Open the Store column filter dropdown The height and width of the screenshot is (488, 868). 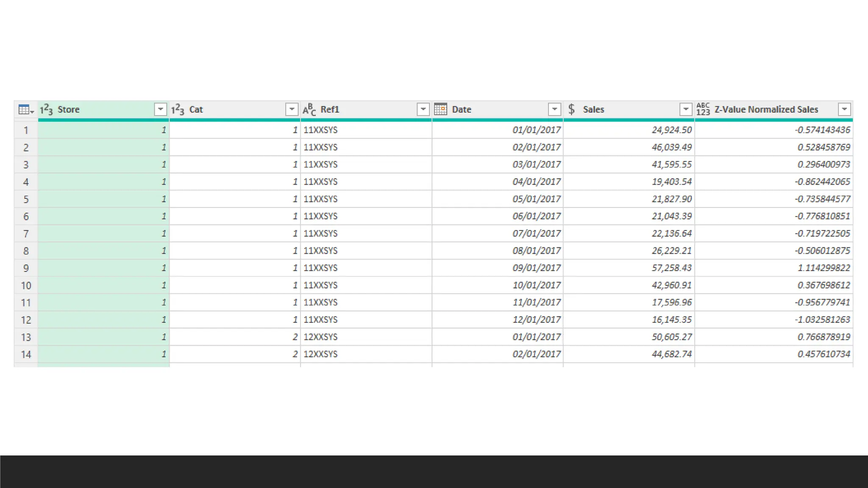click(160, 109)
